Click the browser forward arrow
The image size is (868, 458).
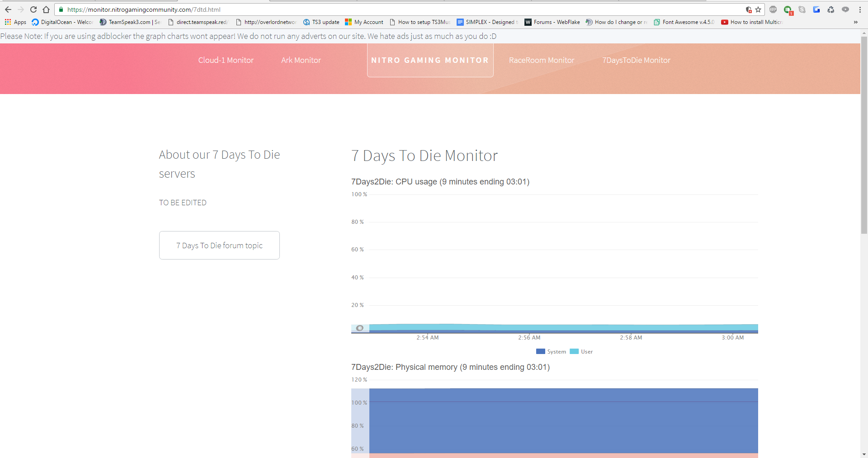click(x=21, y=9)
